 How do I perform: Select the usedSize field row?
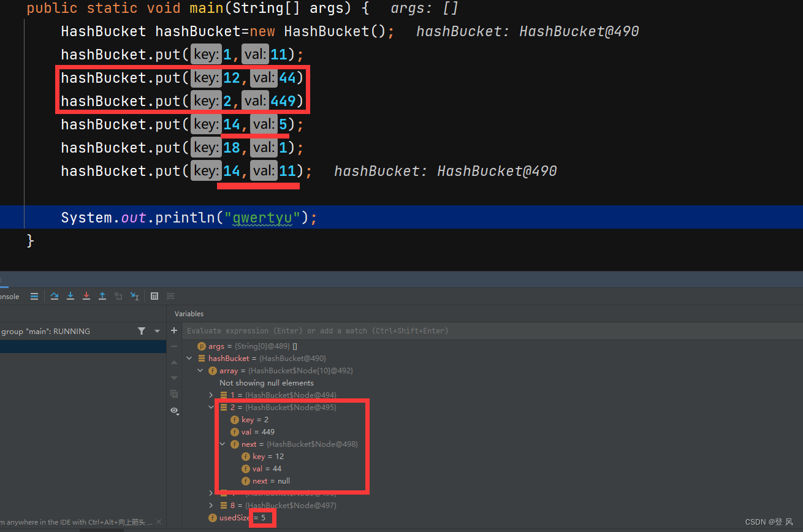(x=493, y=518)
